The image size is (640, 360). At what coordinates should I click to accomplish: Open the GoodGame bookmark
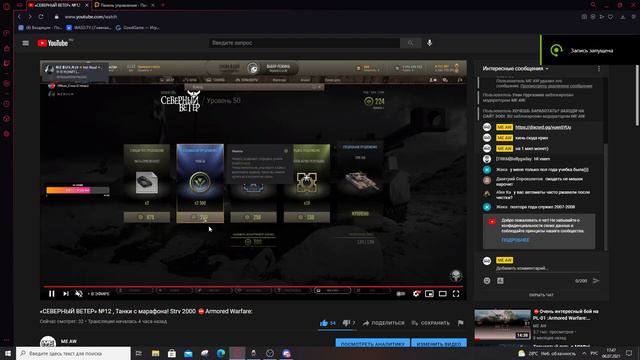click(x=138, y=28)
